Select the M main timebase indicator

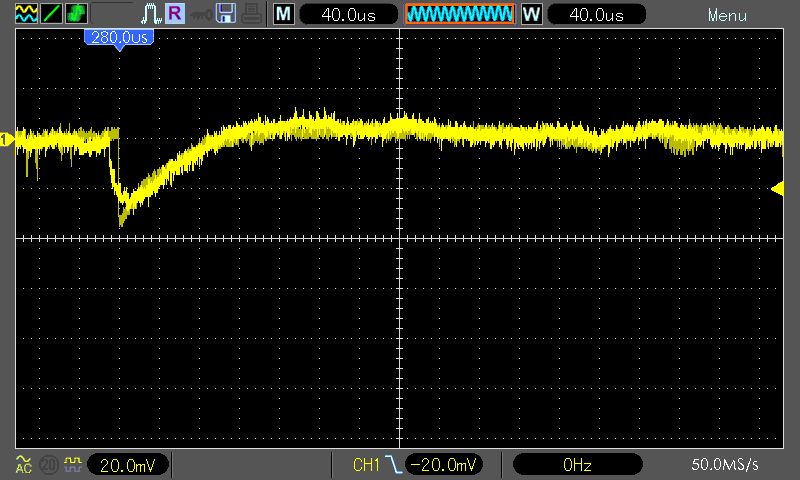(x=284, y=14)
